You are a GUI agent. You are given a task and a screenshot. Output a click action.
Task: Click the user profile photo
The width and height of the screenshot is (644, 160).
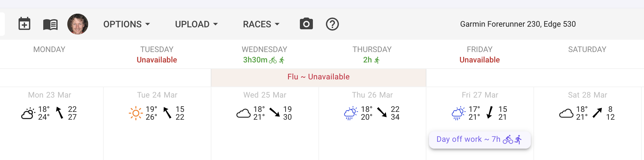point(78,24)
